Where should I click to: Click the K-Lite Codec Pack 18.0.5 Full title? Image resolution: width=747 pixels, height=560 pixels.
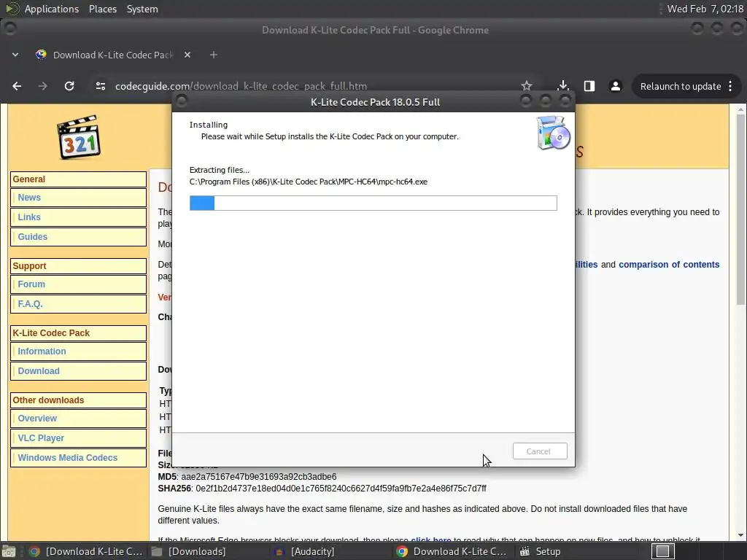tap(376, 102)
